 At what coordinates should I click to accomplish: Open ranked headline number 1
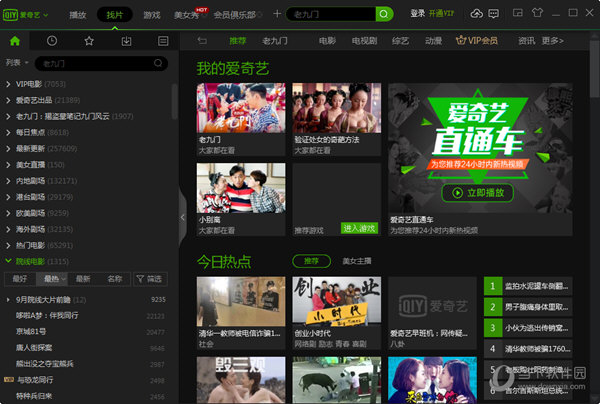pos(528,286)
